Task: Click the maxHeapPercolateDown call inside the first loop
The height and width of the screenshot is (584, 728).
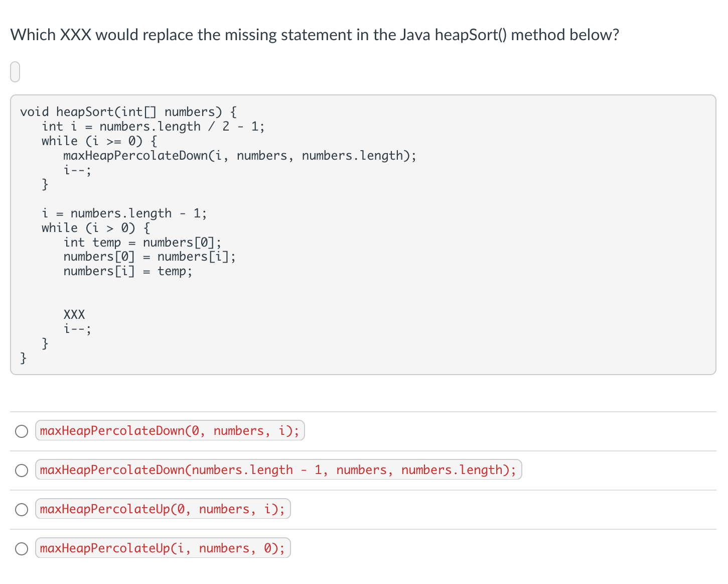Action: point(239,156)
